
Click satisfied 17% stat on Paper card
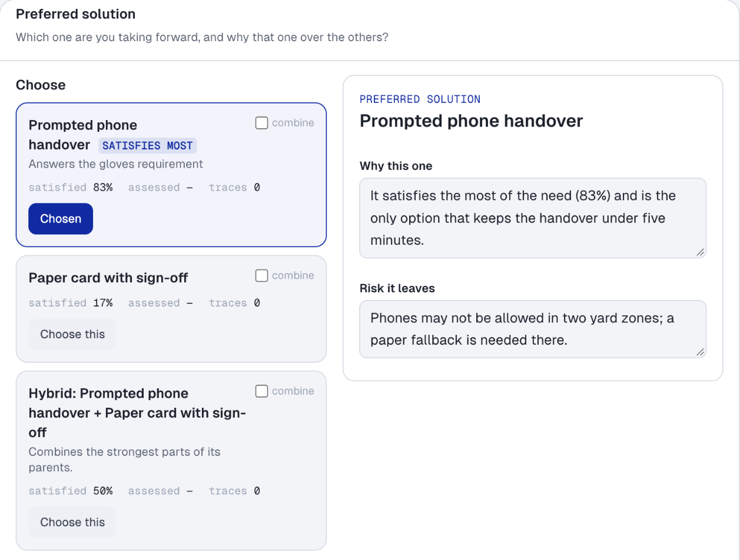71,303
